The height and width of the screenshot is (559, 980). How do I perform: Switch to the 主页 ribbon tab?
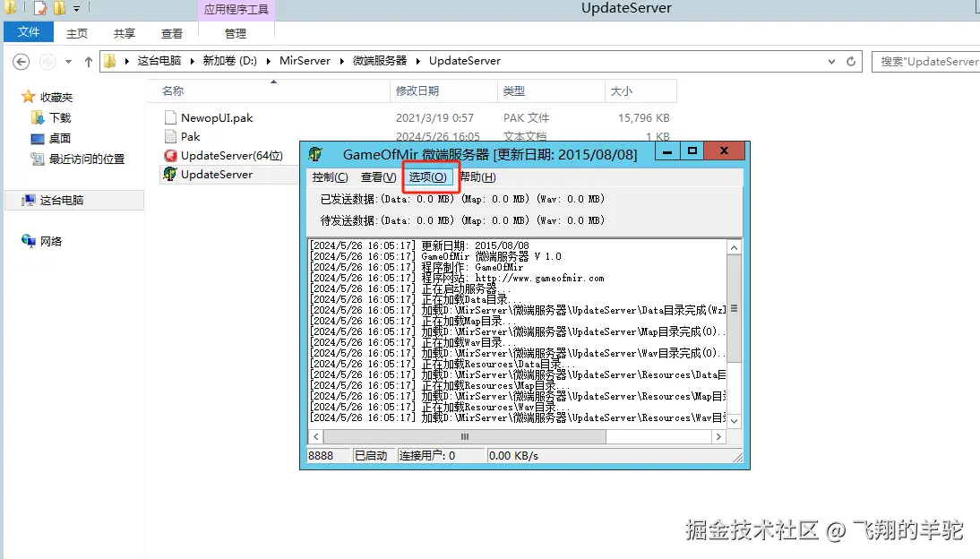click(x=77, y=33)
